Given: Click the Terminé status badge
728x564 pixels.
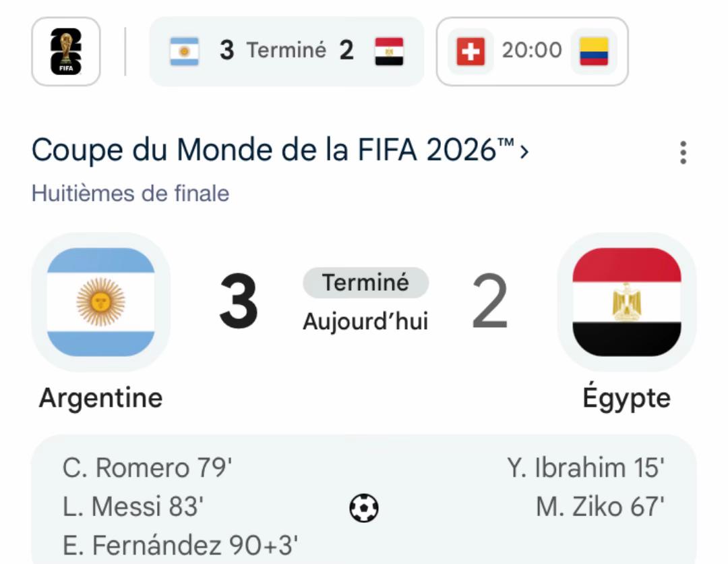Looking at the screenshot, I should click(x=365, y=283).
